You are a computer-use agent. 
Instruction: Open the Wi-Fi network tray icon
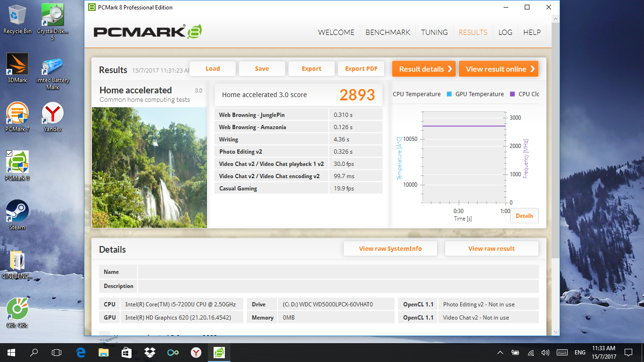point(531,353)
